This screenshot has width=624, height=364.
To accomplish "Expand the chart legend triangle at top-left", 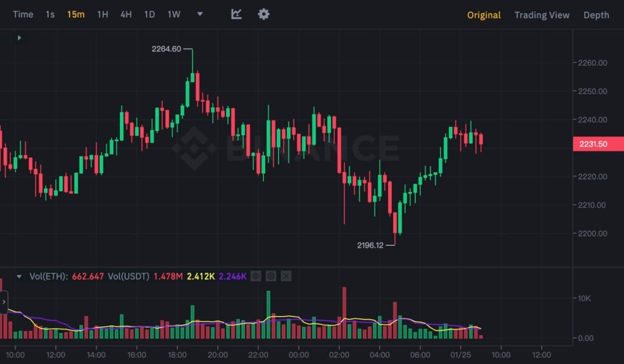I will (19, 38).
